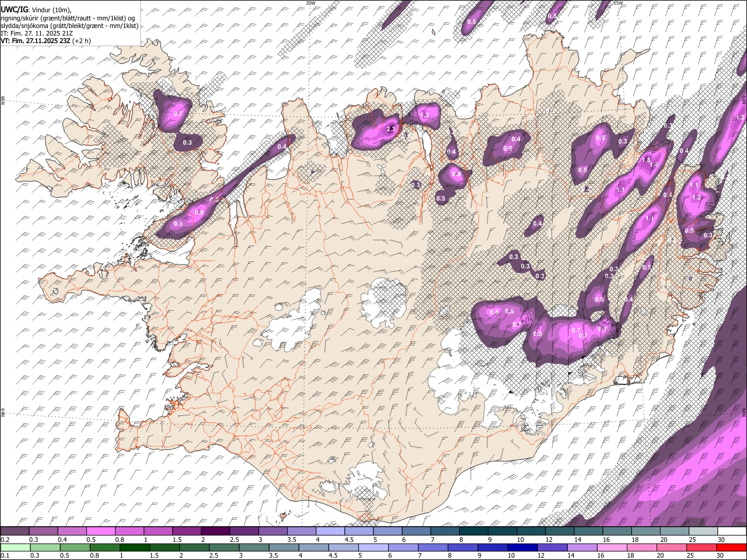Click the 'rigning/skúrir' legend description line
This screenshot has height=560, width=747.
(68, 17)
